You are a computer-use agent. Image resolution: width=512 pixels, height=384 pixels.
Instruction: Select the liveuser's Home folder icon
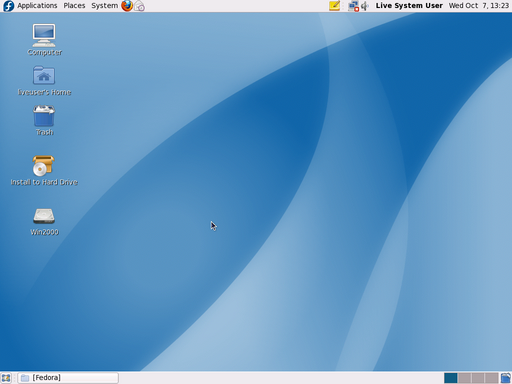pos(44,81)
